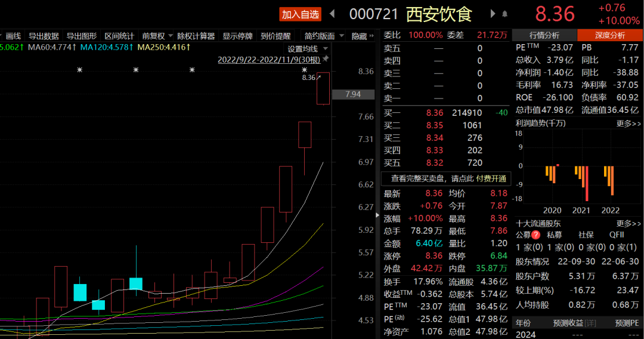Click the date range 2022/9/22-2022/11/9 link
The image size is (644, 339).
(x=268, y=60)
